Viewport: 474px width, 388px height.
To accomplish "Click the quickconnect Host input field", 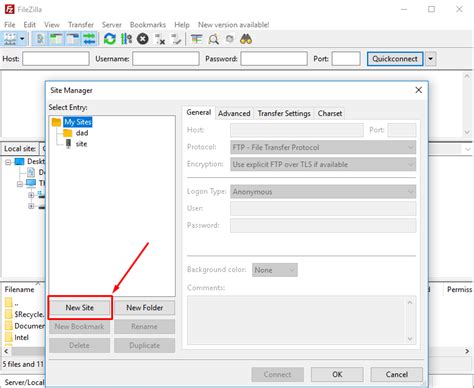I will tap(56, 59).
